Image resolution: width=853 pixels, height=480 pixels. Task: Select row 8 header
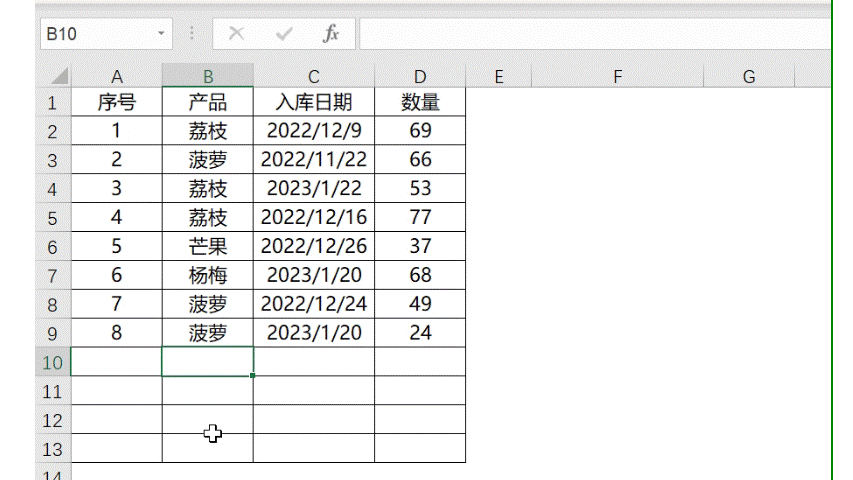click(x=52, y=304)
